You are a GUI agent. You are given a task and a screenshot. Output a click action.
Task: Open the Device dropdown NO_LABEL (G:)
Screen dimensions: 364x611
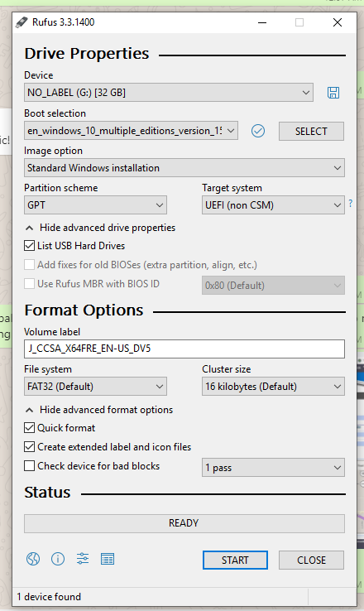(169, 93)
